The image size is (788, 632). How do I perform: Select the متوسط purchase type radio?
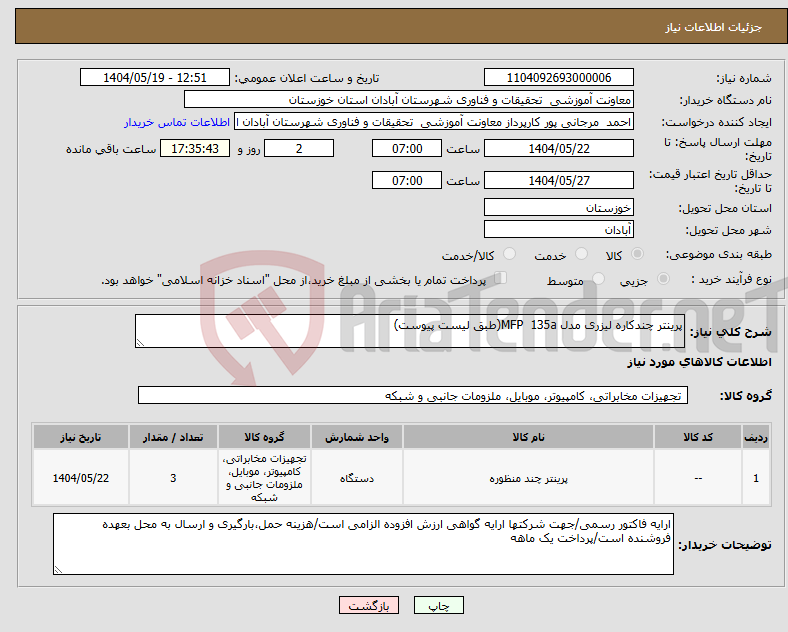[598, 279]
